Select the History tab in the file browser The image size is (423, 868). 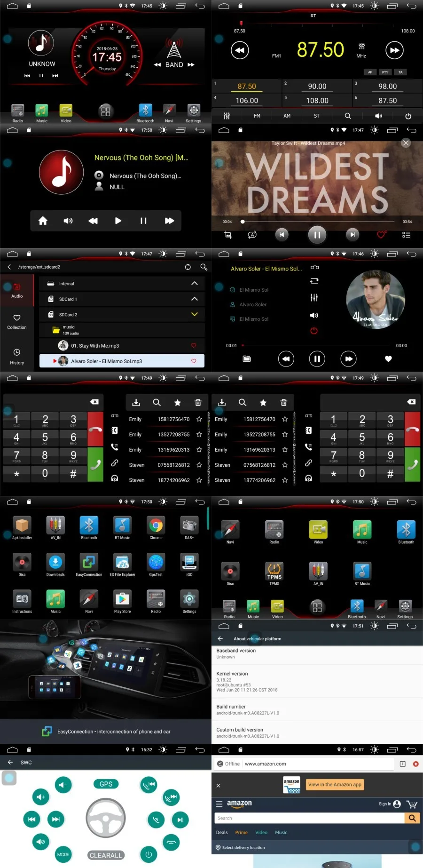click(x=17, y=357)
